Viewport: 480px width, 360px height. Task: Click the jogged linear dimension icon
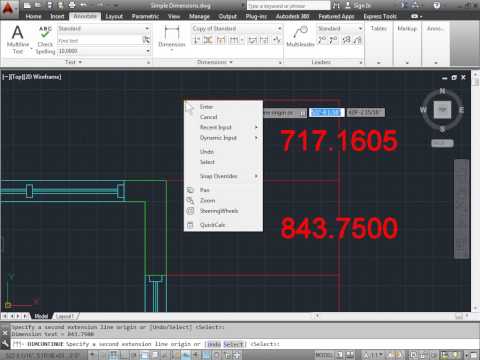[x=277, y=40]
